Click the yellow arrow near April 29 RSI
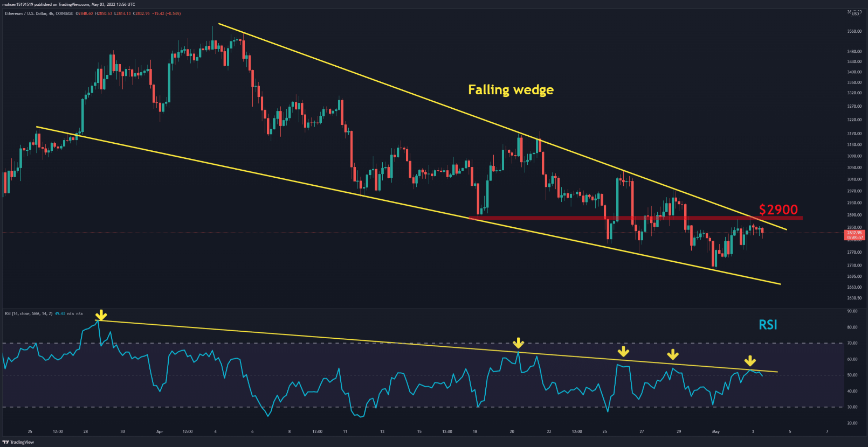Screen dimensions: 868x447 click(x=672, y=354)
